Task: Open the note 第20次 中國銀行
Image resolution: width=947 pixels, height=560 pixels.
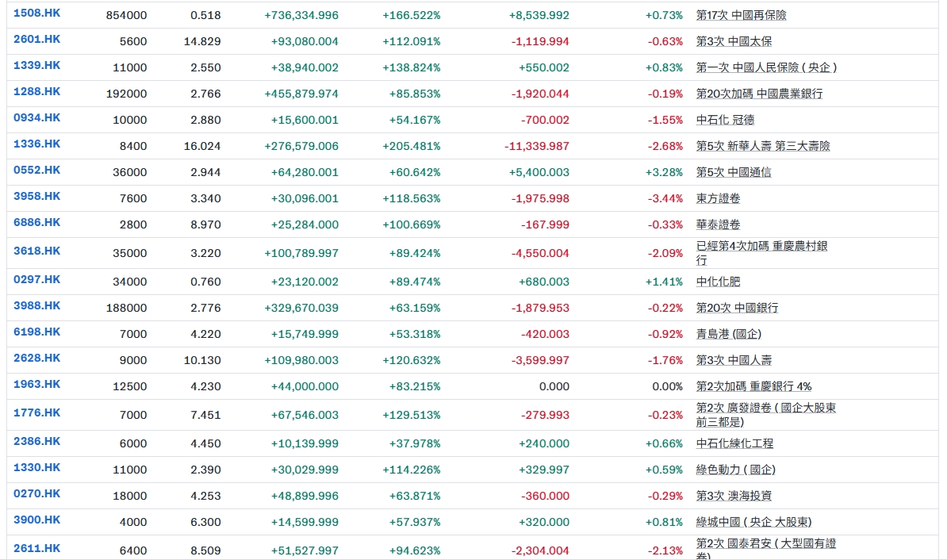Action: 737,308
